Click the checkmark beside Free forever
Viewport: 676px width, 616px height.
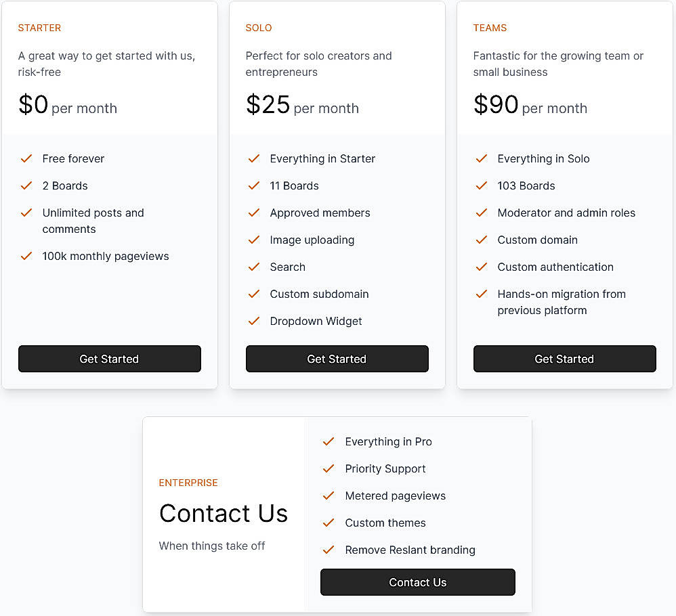click(26, 158)
